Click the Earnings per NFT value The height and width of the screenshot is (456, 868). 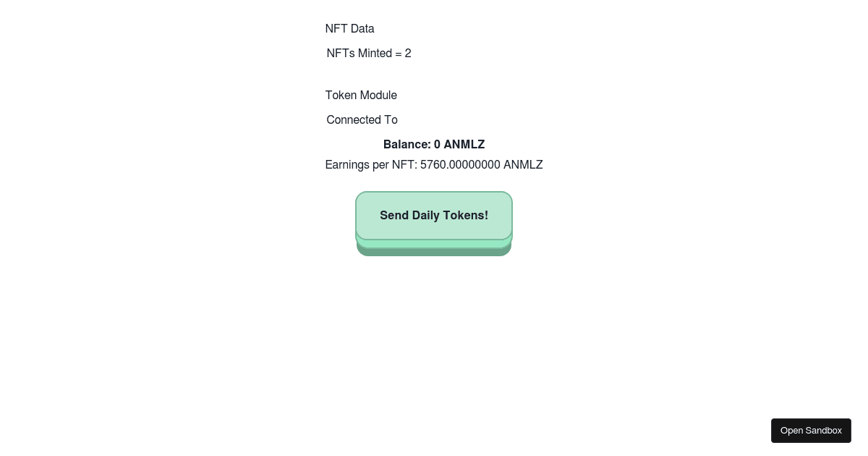coord(434,165)
